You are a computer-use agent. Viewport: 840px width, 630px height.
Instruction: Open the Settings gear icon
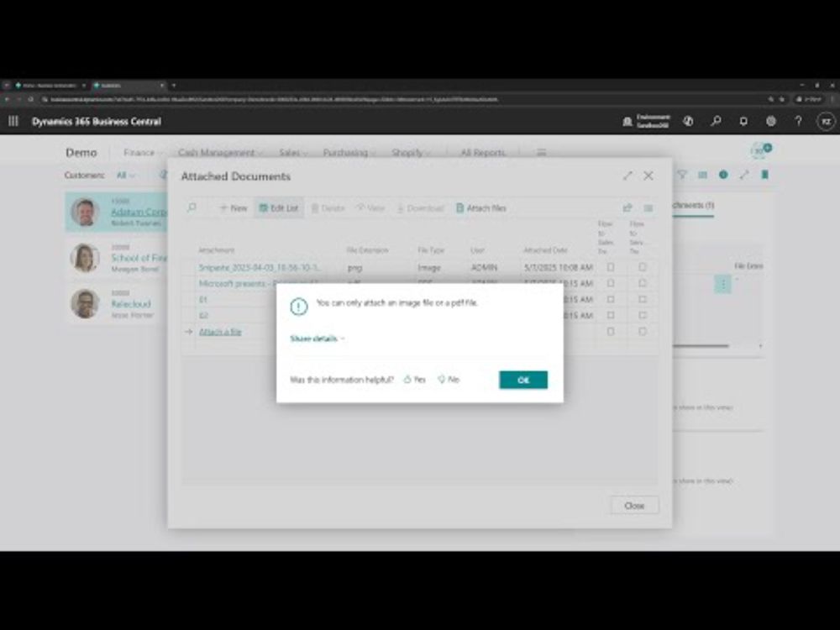[771, 122]
